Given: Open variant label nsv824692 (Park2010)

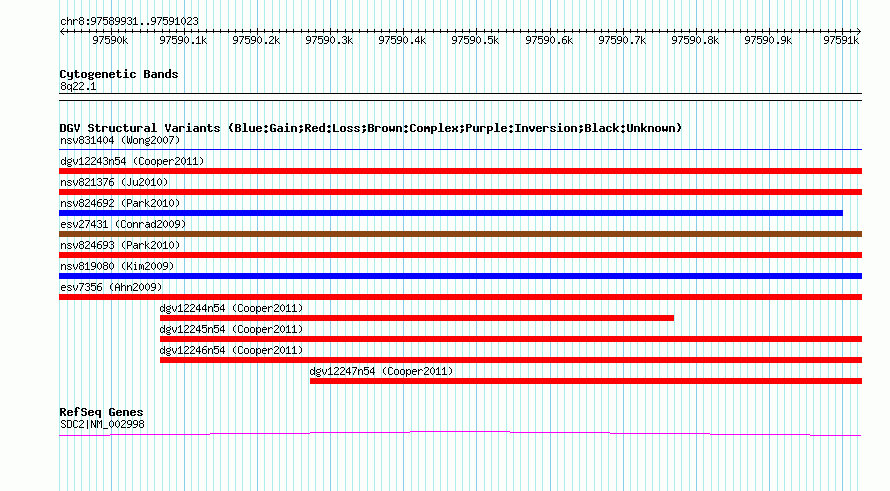Looking at the screenshot, I should [x=120, y=203].
